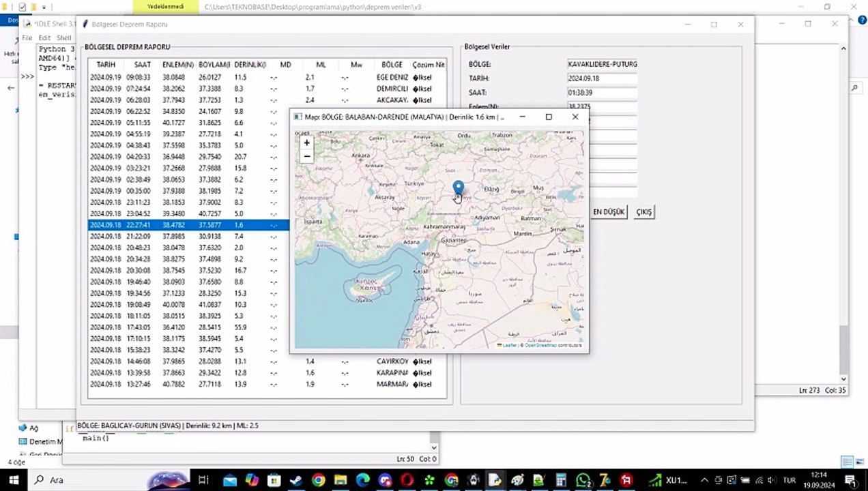Select row with time 04:20:33
Screen dimensions: 868x491
[189, 157]
